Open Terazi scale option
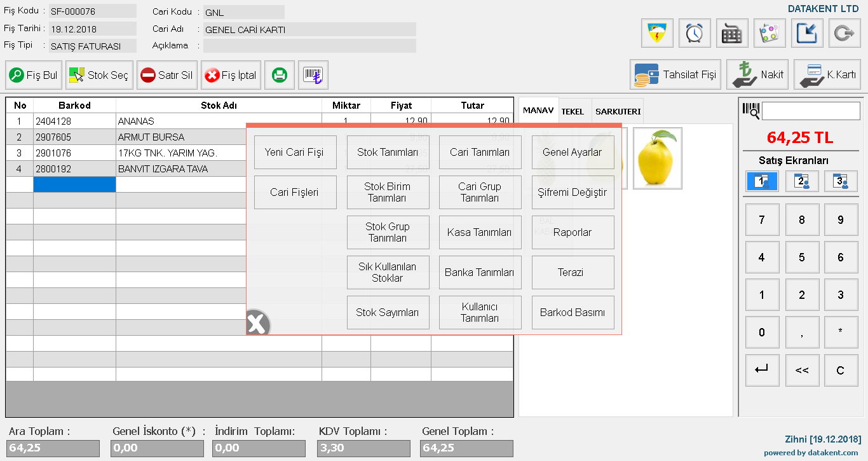868x461 pixels. [x=573, y=272]
